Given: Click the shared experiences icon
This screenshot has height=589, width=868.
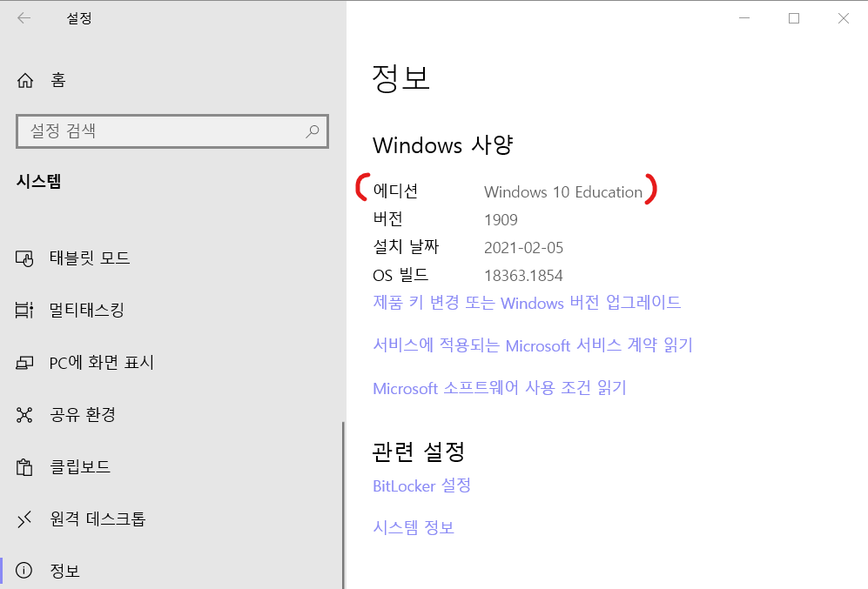Looking at the screenshot, I should [x=24, y=415].
